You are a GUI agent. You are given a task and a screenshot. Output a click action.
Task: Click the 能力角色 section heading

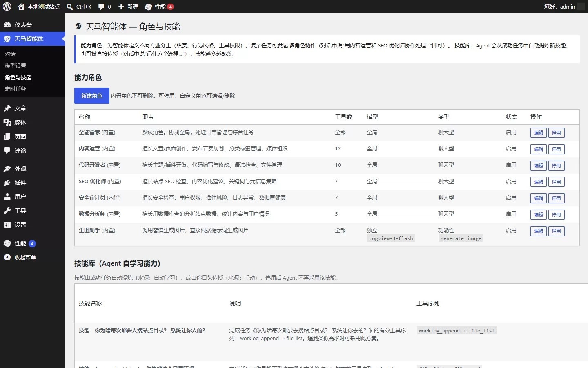88,77
